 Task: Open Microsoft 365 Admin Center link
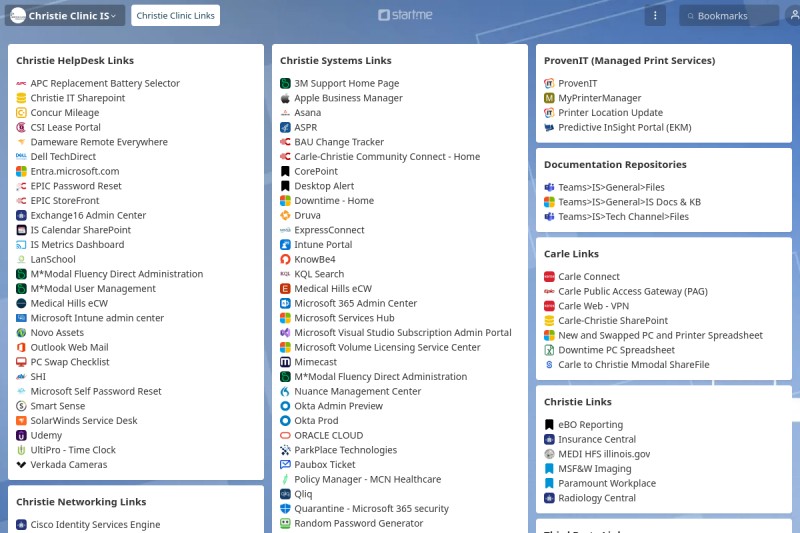pos(356,303)
